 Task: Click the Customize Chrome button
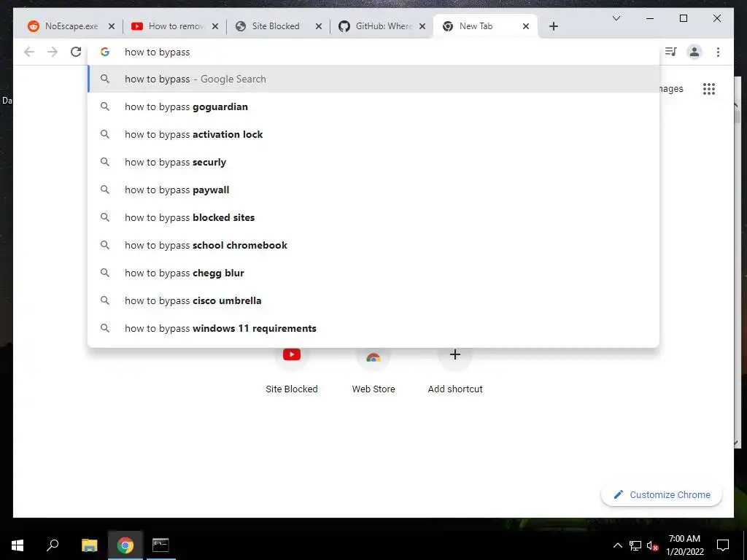tap(662, 495)
